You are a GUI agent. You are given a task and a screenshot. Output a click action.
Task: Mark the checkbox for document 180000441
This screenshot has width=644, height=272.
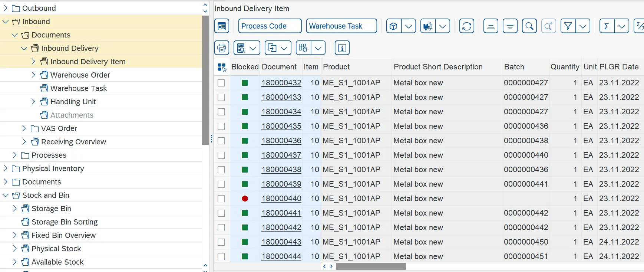221,213
